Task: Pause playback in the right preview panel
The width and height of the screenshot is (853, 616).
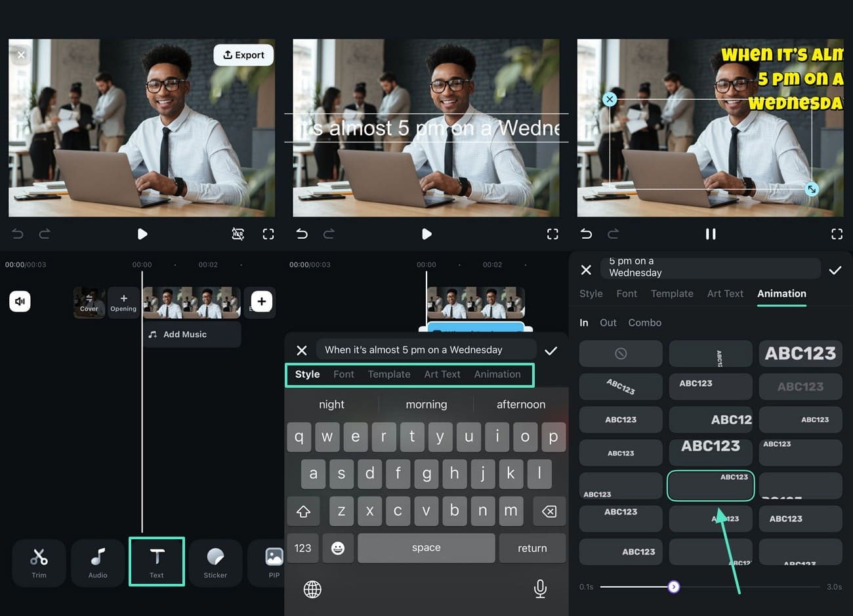Action: click(711, 234)
